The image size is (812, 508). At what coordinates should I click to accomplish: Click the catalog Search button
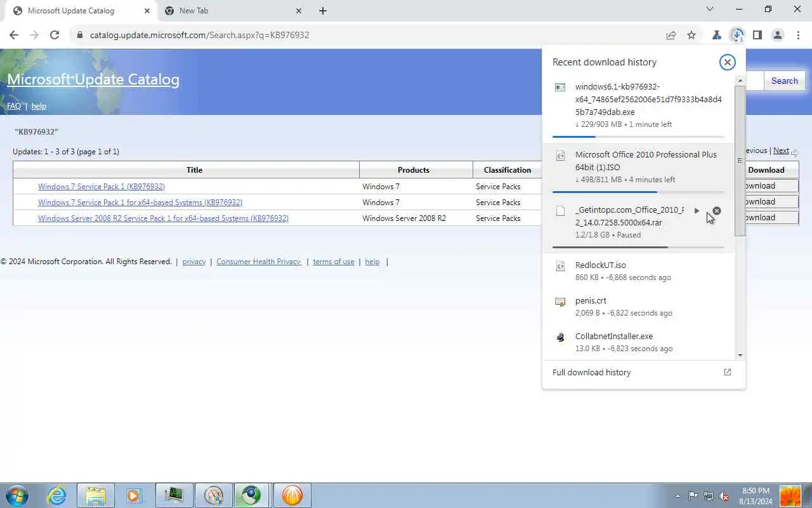tap(784, 81)
